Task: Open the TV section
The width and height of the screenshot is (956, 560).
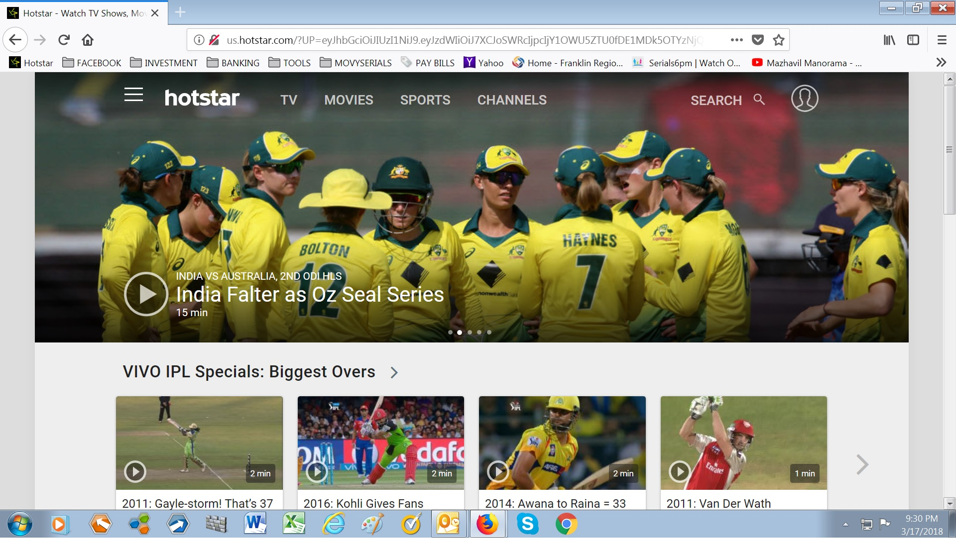Action: click(289, 100)
